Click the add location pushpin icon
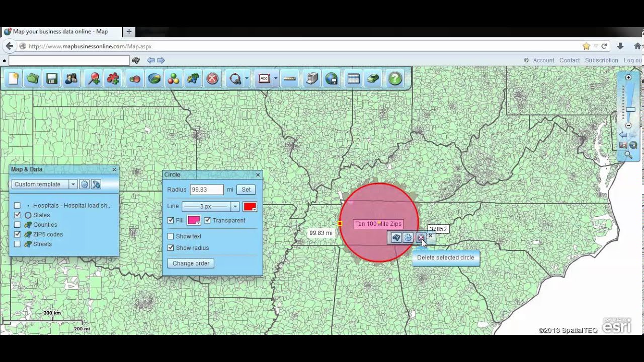The width and height of the screenshot is (644, 362). coord(94,79)
